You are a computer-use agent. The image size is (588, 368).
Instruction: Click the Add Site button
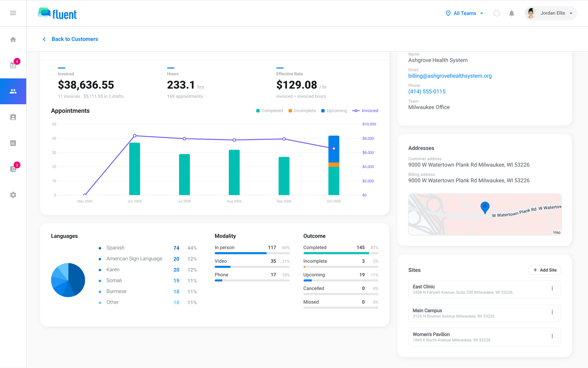544,270
